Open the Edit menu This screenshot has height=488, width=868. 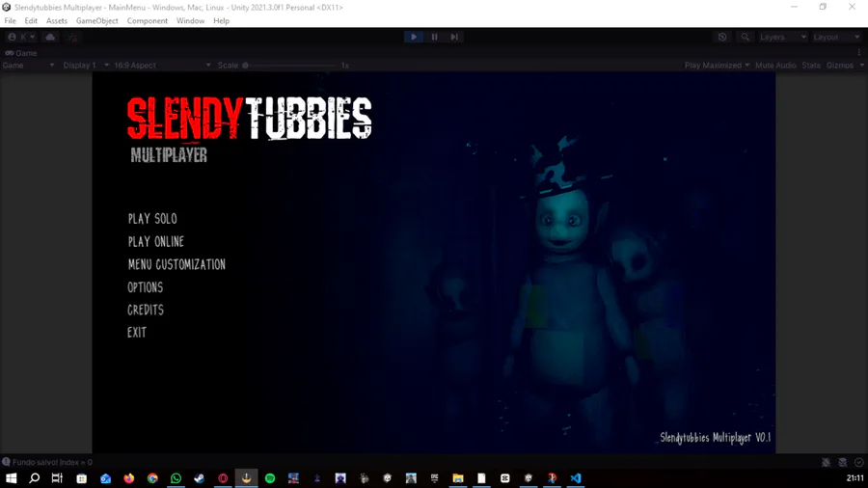click(x=31, y=21)
